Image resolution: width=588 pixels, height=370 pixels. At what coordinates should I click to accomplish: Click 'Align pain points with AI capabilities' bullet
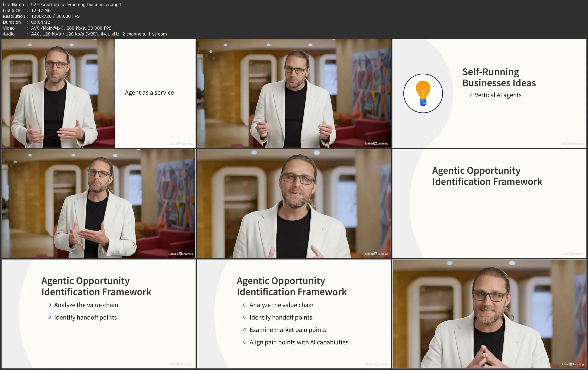coord(299,342)
